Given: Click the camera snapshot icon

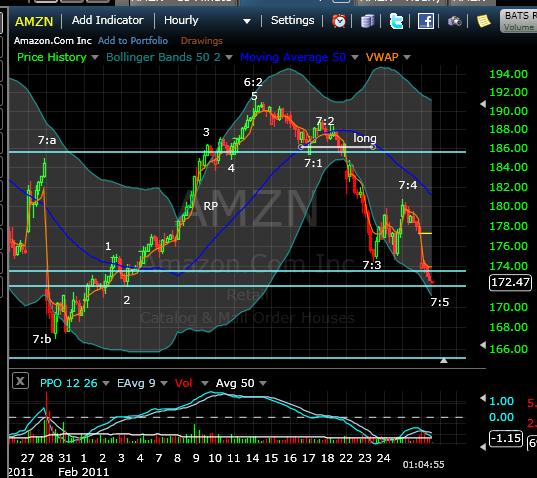Looking at the screenshot, I should 454,22.
